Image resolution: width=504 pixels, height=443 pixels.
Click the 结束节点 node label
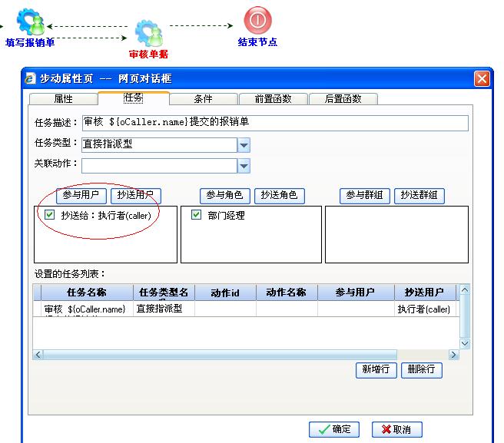point(258,42)
